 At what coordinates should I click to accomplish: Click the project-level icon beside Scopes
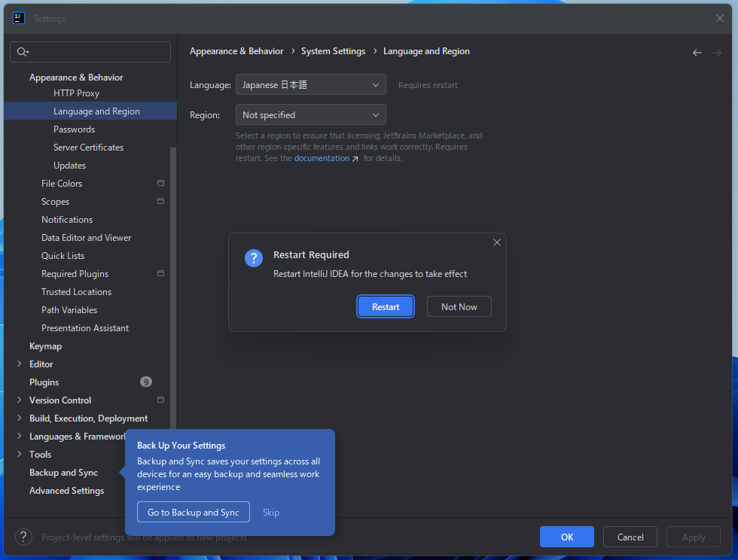pyautogui.click(x=160, y=201)
